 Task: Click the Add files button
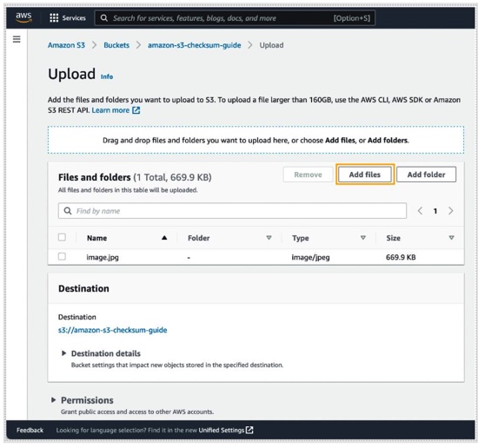[365, 175]
